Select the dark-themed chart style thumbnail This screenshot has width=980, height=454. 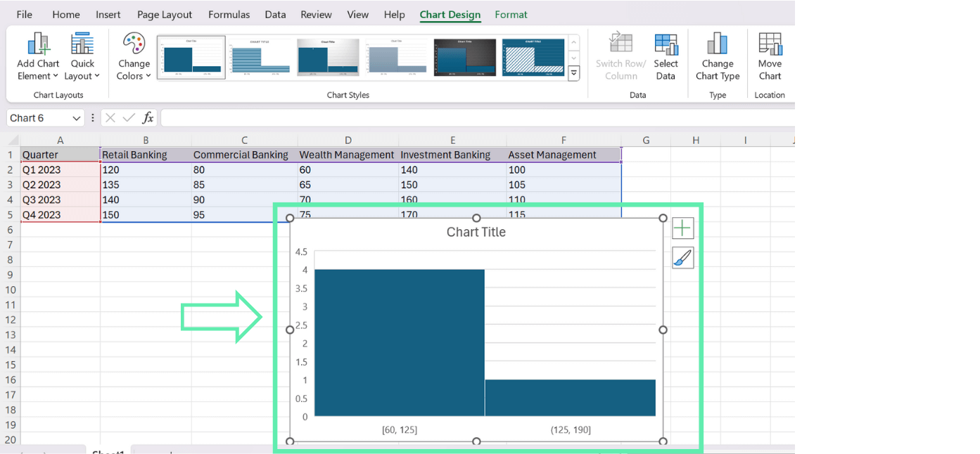[464, 56]
